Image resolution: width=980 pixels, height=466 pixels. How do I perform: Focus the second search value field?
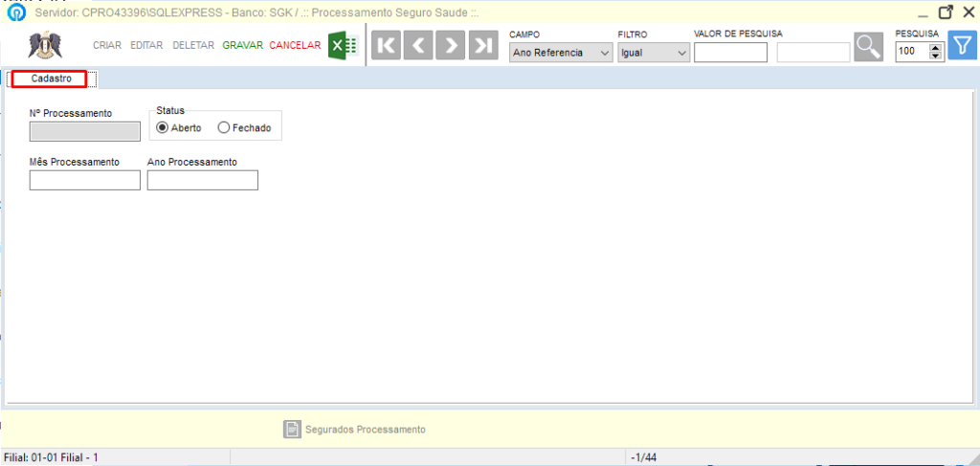click(x=813, y=53)
